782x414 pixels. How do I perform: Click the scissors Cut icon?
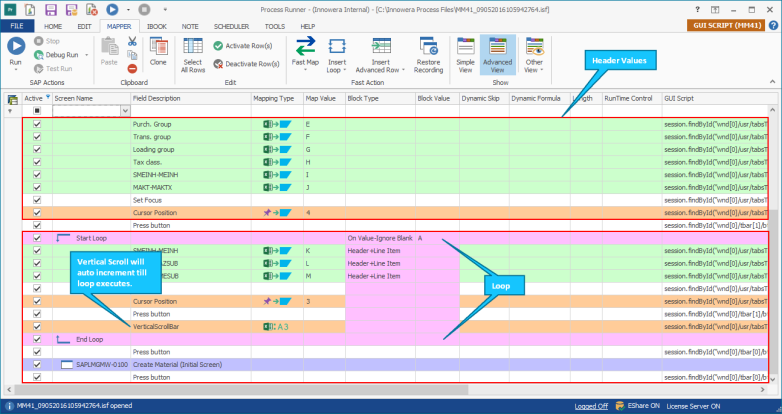point(132,41)
